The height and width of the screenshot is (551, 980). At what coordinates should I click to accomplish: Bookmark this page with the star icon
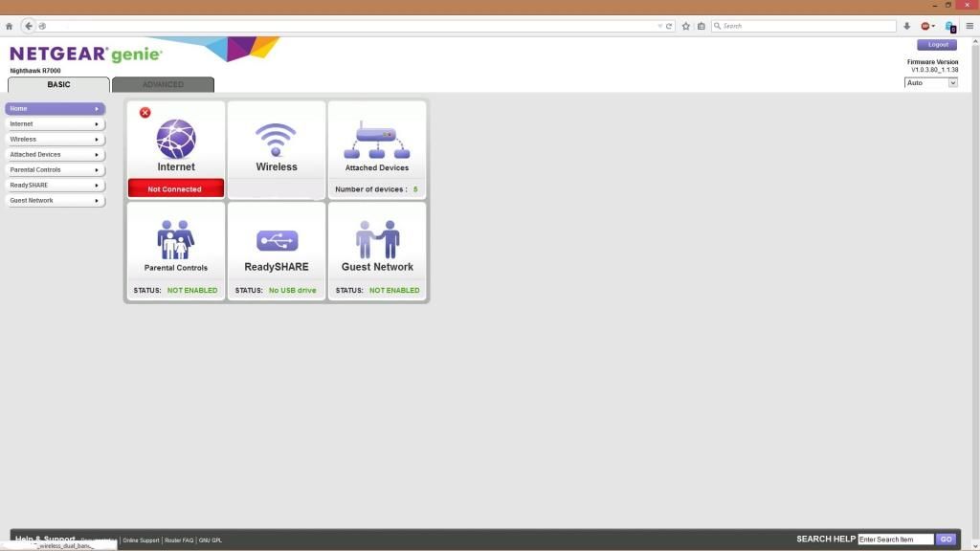coord(685,26)
